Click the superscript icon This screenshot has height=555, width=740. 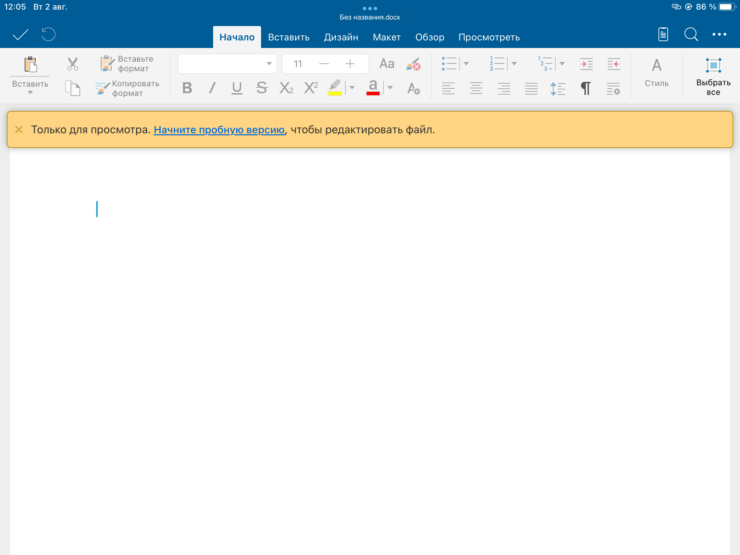coord(311,88)
